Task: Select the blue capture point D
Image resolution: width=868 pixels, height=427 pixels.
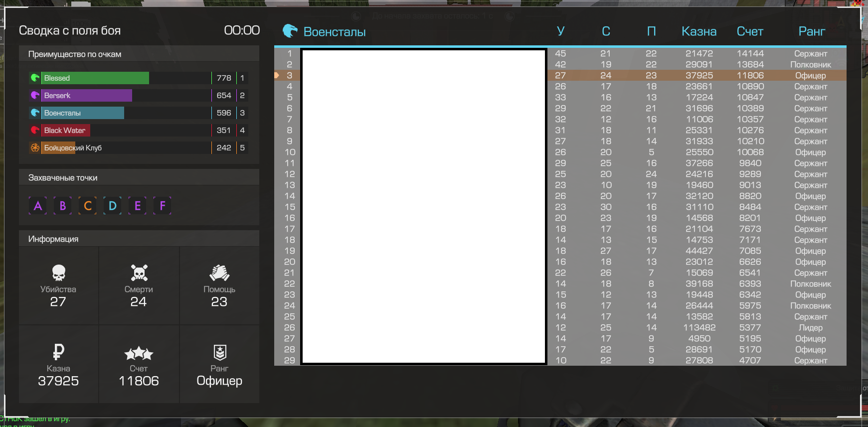Action: (113, 206)
